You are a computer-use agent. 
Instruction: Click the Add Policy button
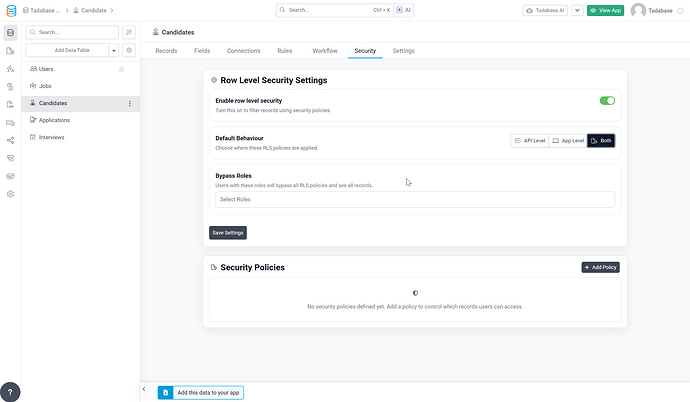pos(600,267)
